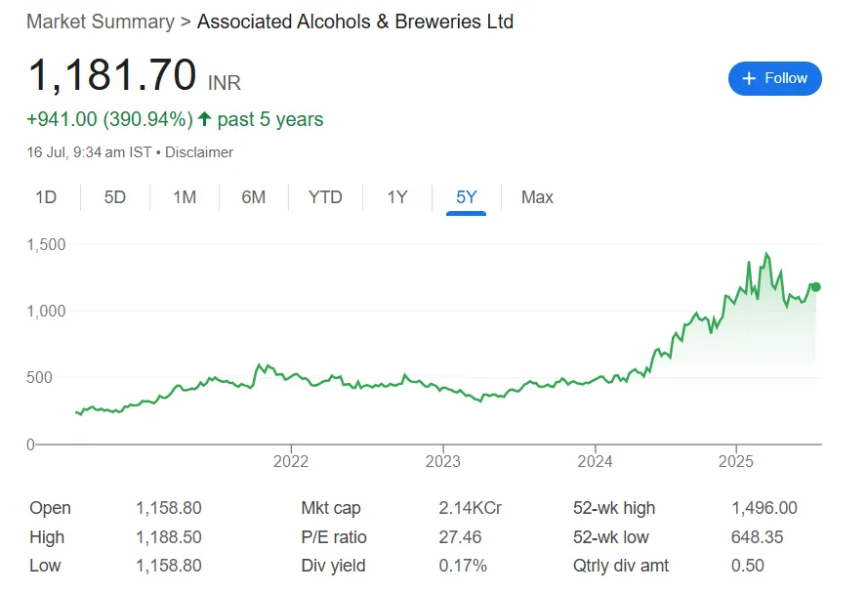Click the 2024 x-axis label
The height and width of the screenshot is (593, 868).
(x=595, y=461)
